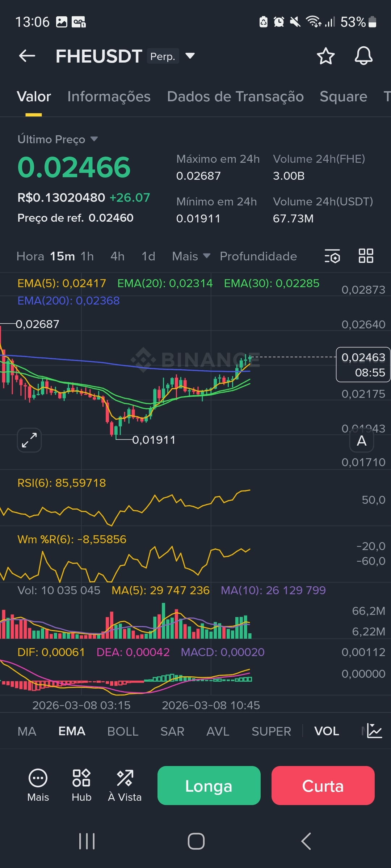Open the Profundidade depth view
The height and width of the screenshot is (868, 391).
[258, 256]
